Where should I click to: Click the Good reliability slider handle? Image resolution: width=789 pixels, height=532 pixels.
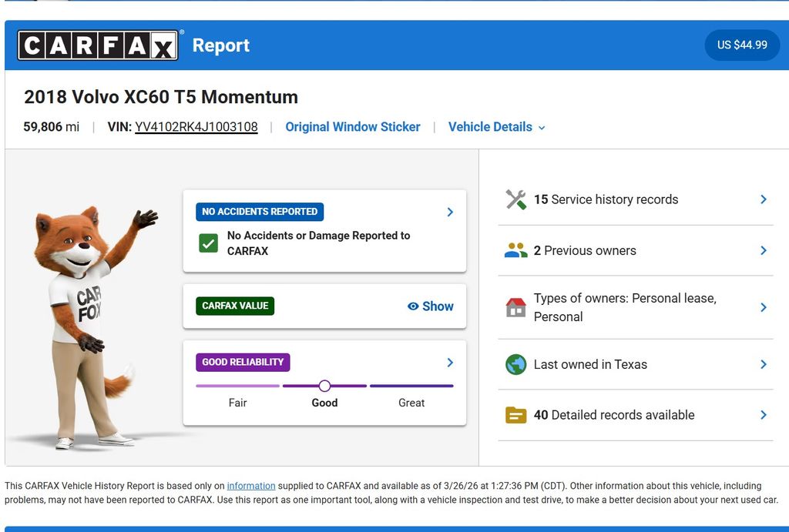click(x=324, y=386)
